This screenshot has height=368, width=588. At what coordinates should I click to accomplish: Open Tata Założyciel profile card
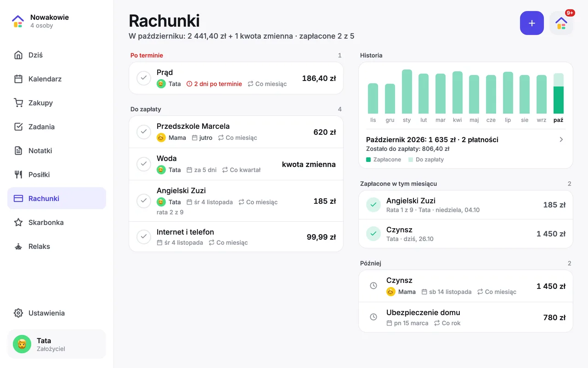57,344
